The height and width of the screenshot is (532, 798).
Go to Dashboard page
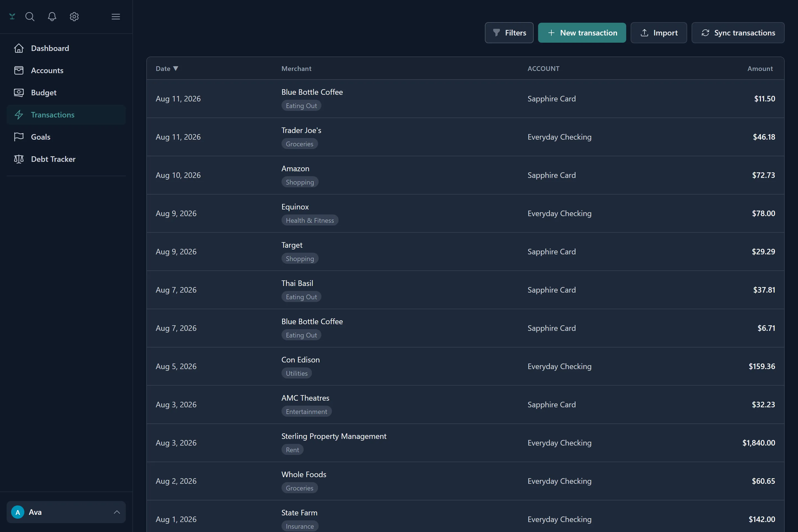[66, 48]
